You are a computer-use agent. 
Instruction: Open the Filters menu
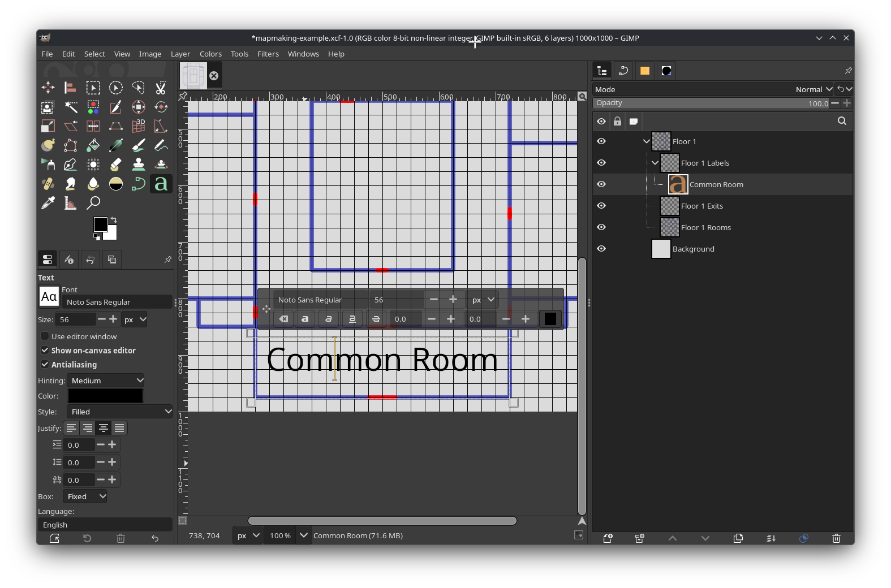point(268,54)
